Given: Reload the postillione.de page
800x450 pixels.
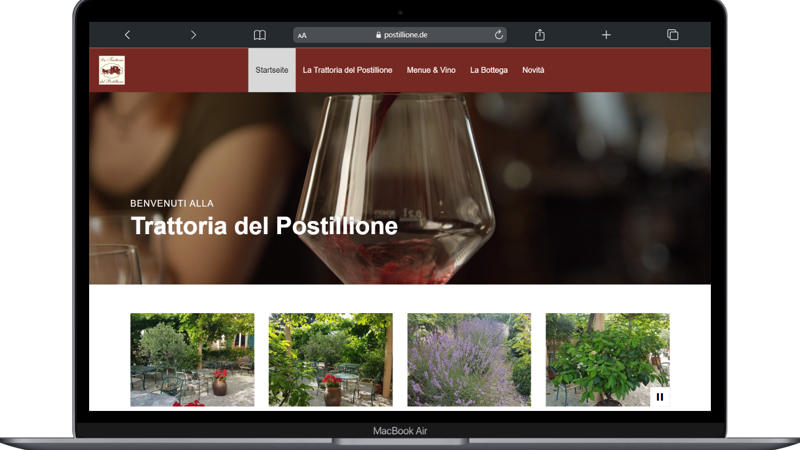Looking at the screenshot, I should 498,35.
